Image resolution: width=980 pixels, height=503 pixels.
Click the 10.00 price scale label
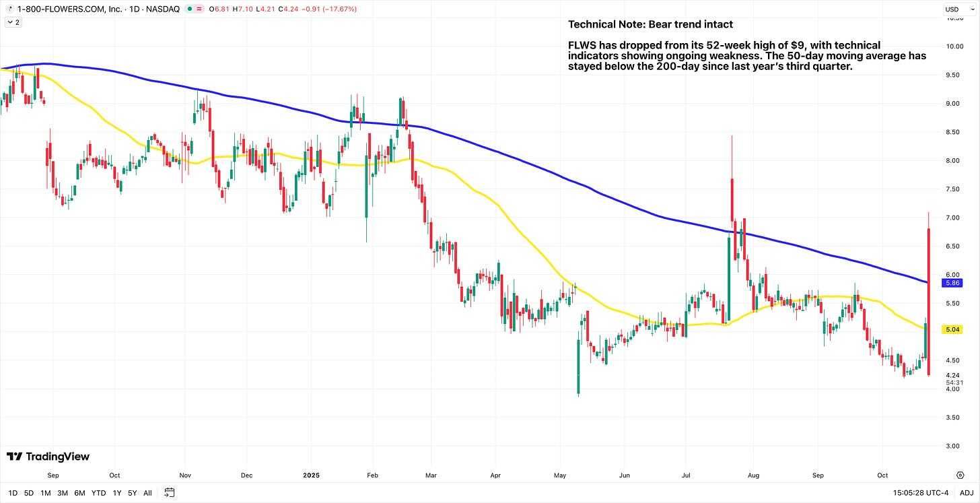click(954, 46)
